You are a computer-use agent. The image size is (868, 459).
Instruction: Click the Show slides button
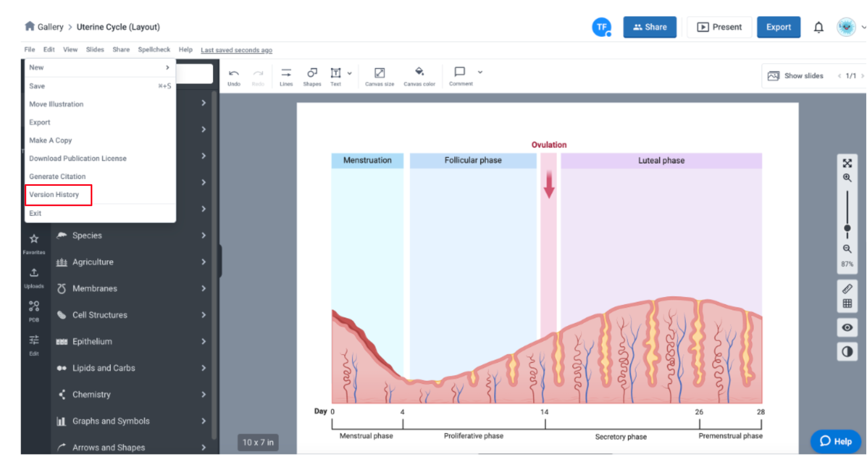(795, 76)
